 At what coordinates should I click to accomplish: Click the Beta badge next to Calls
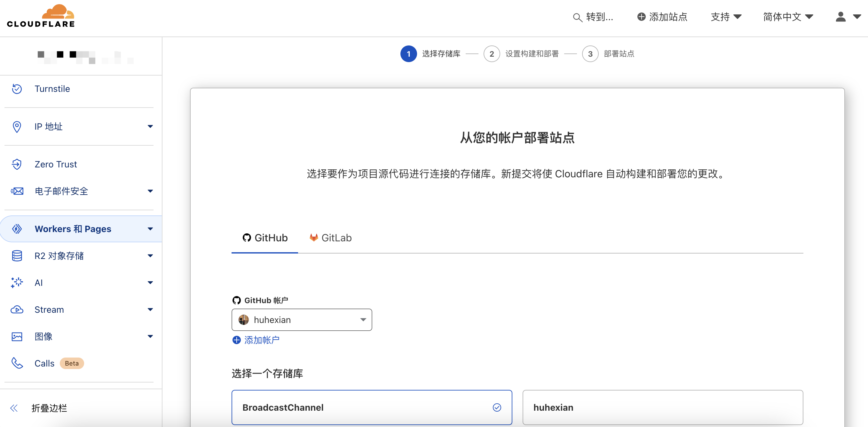pyautogui.click(x=72, y=363)
